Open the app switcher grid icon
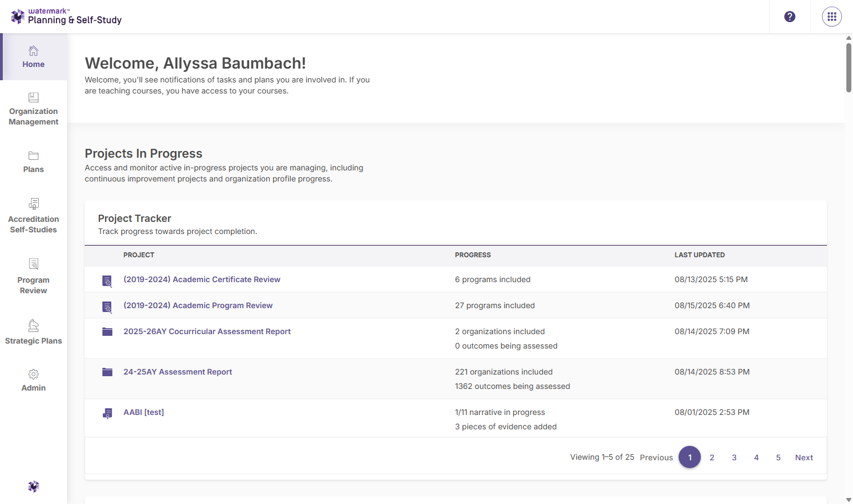This screenshot has width=853, height=504. coord(832,17)
